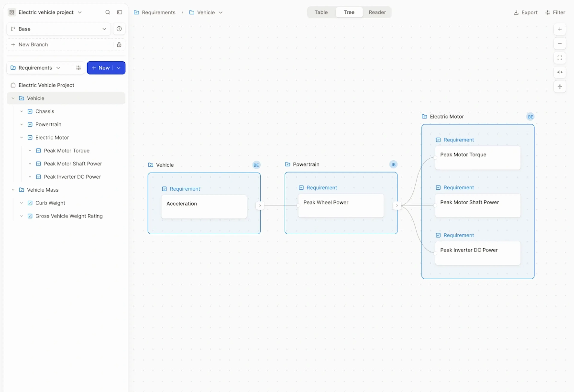Zoom out the tree canvas
Image resolution: width=574 pixels, height=392 pixels.
coord(560,44)
